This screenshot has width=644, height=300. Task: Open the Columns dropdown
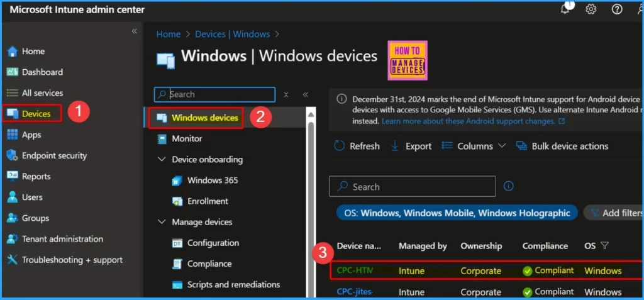click(x=474, y=147)
